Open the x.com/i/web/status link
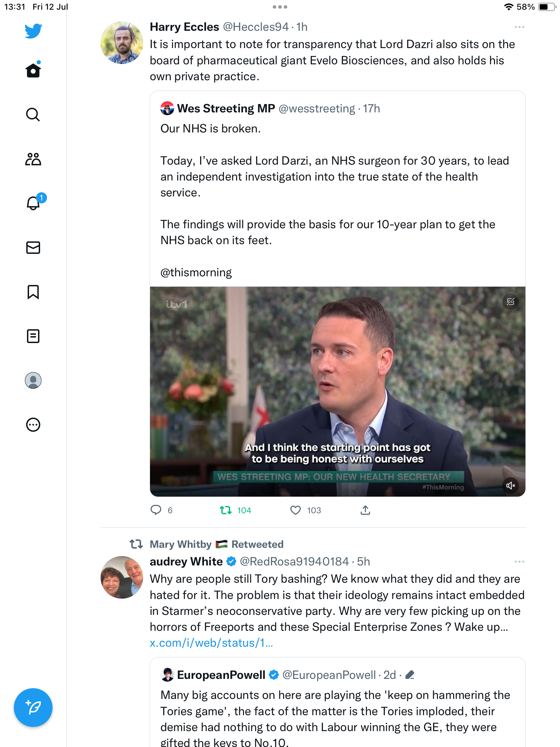 coord(211,643)
